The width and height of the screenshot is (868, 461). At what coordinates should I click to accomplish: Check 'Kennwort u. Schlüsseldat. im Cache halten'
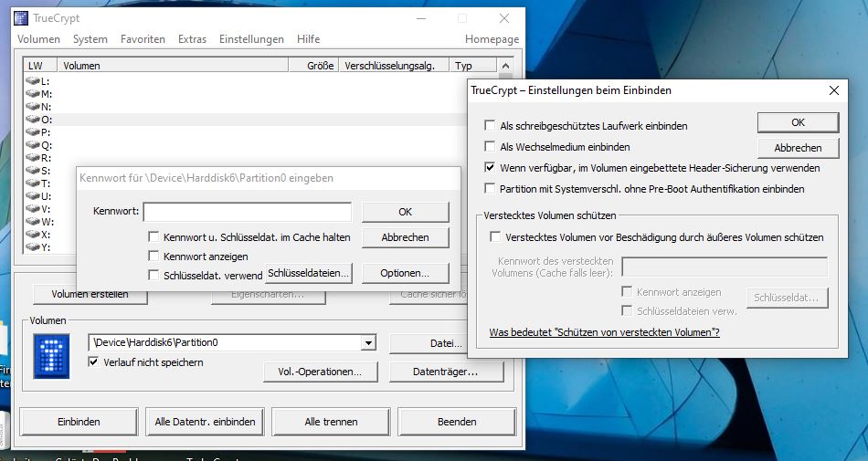coord(153,237)
